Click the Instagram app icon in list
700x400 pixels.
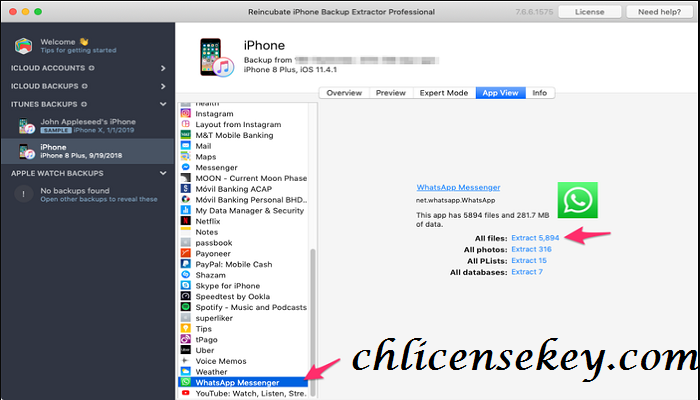186,113
